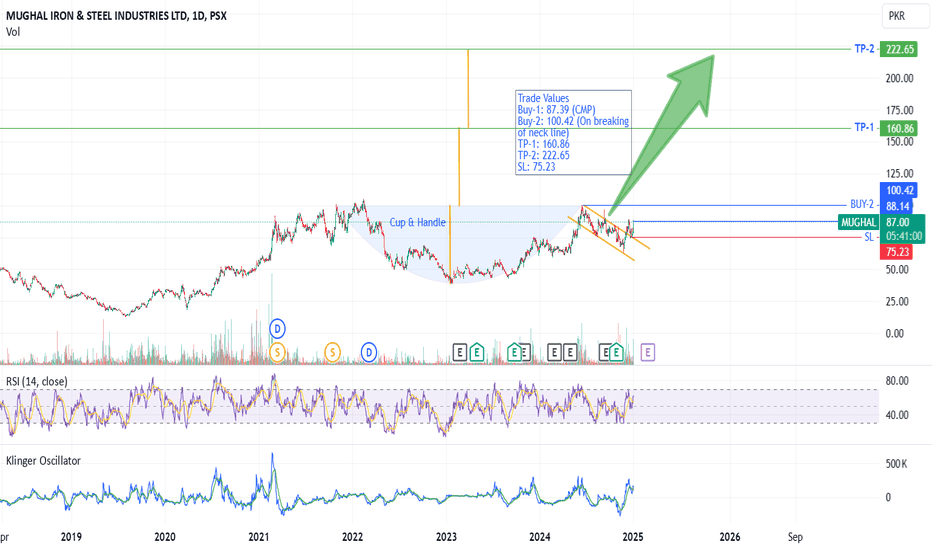Image resolution: width=932 pixels, height=550 pixels.
Task: Click the left black earnings marker above 2024
Action: point(554,353)
